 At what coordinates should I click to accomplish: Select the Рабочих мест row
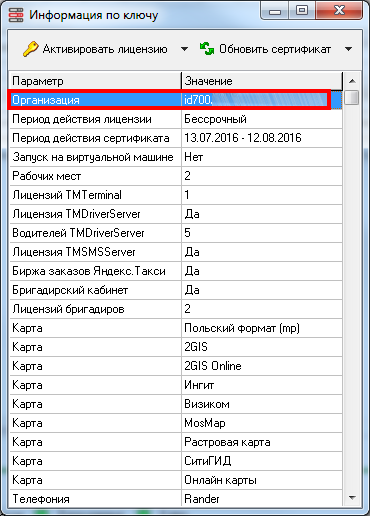(x=176, y=176)
